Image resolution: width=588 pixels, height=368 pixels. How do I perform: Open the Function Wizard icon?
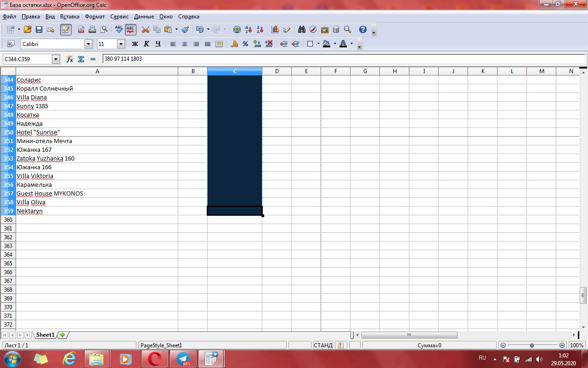click(x=69, y=59)
